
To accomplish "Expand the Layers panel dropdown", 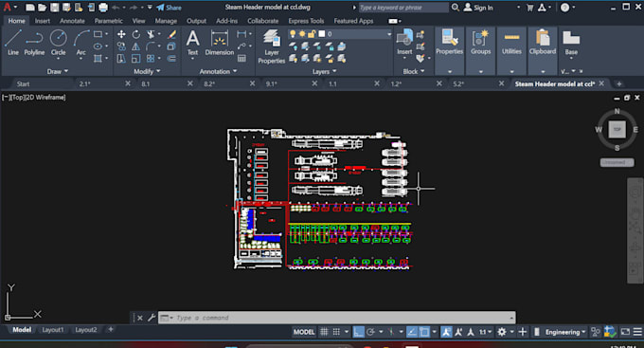I will tap(325, 71).
